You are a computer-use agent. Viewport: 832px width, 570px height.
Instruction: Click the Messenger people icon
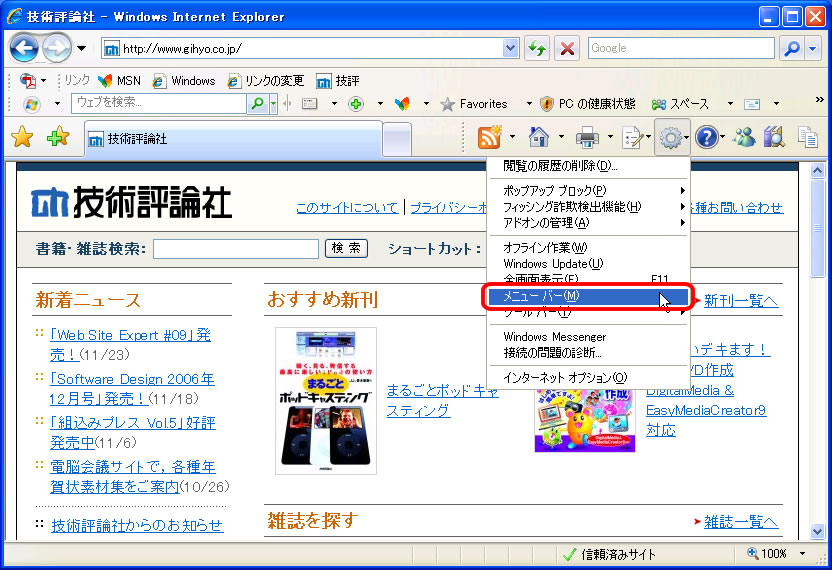[x=744, y=137]
